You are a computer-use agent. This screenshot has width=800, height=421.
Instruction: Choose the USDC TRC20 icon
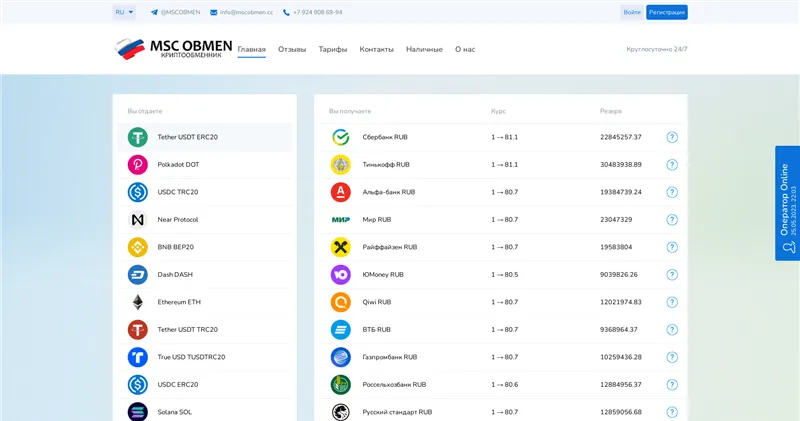tap(137, 192)
